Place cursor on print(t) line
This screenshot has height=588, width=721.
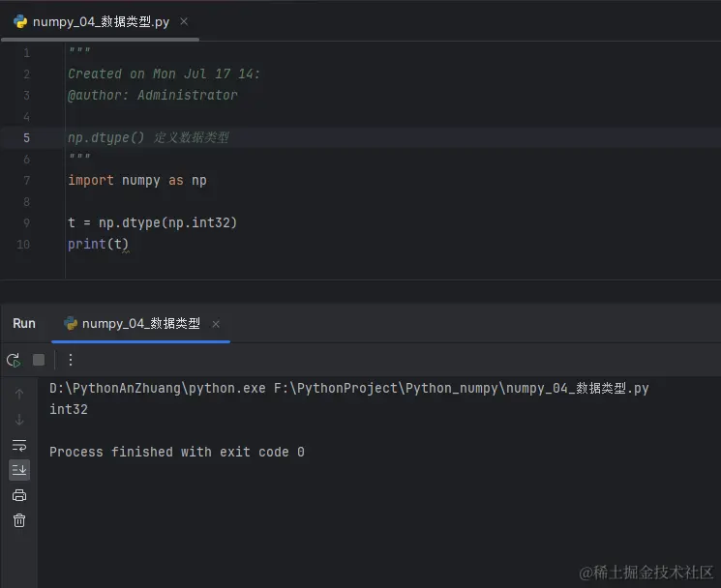(98, 245)
